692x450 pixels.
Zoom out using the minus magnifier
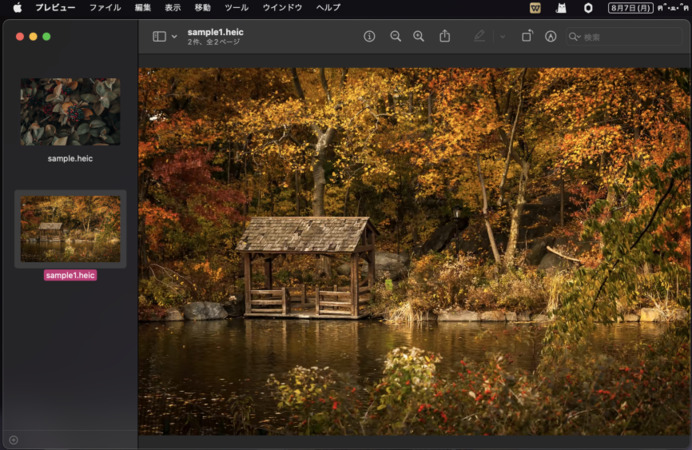point(395,36)
